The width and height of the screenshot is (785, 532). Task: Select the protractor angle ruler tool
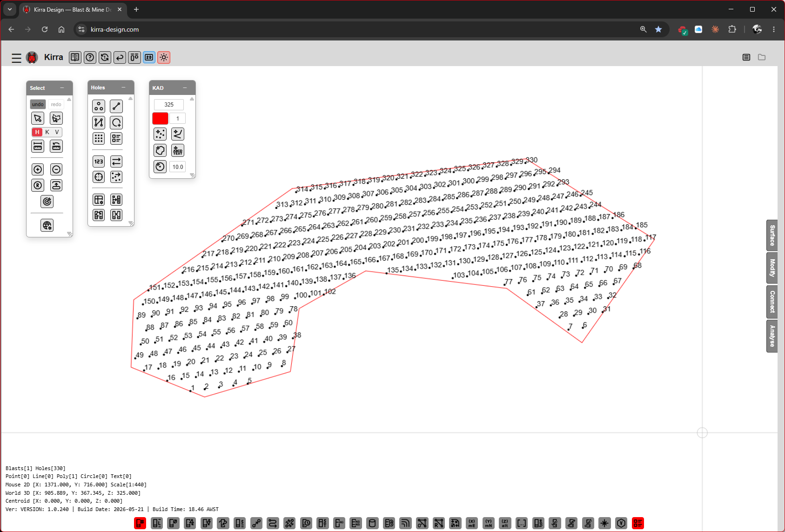56,146
